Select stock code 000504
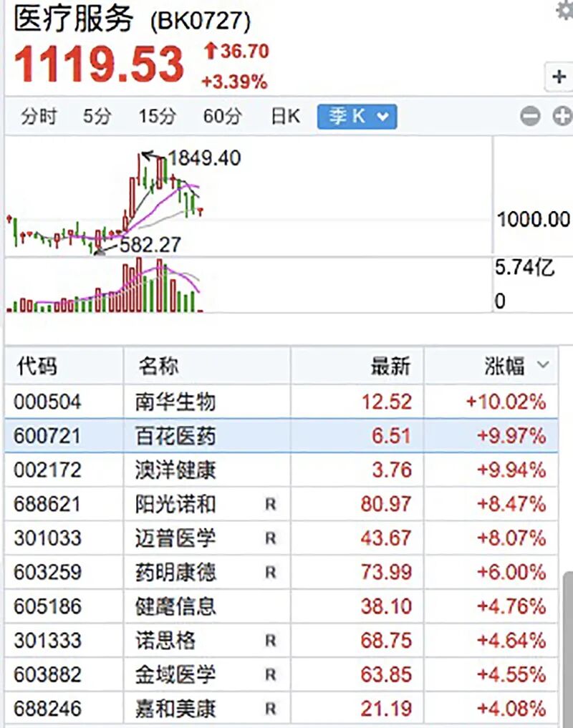 [47, 402]
